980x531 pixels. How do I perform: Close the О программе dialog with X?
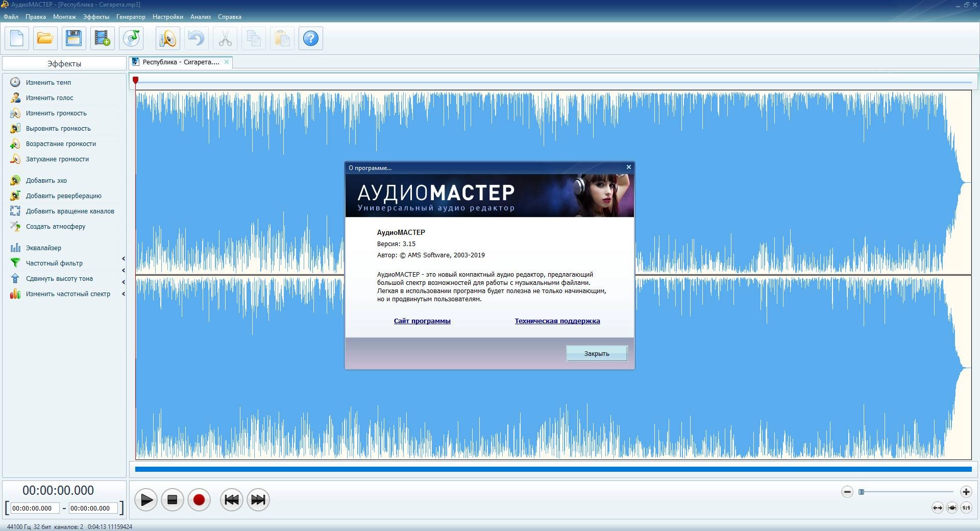[629, 167]
